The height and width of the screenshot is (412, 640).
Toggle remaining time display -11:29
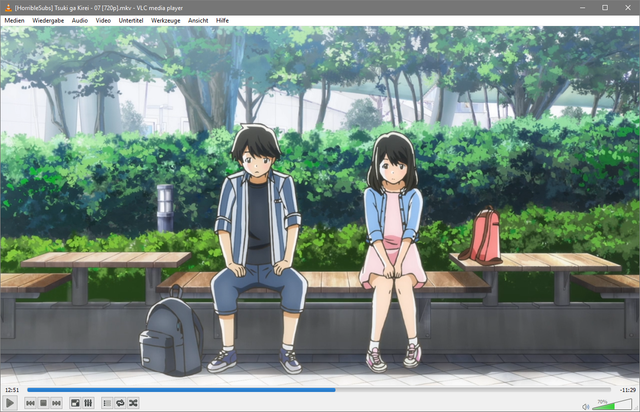[627, 390]
